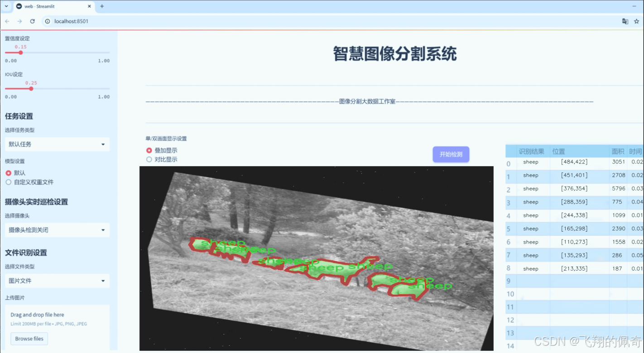This screenshot has height=353, width=644.
Task: Select the 默认 model radio button
Action: [x=8, y=173]
